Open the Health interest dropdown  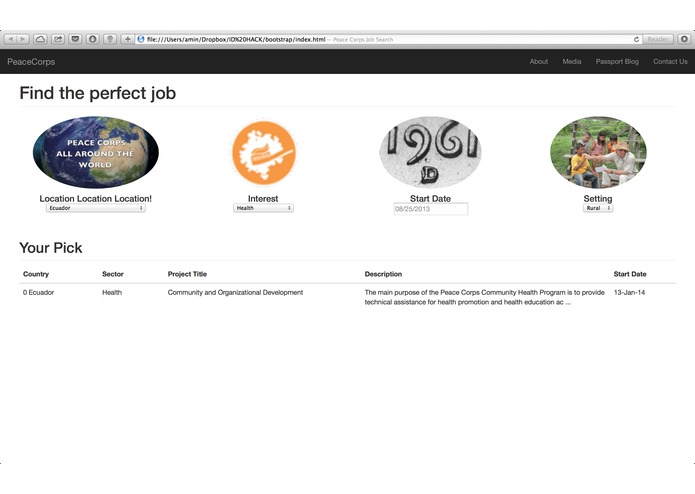(263, 208)
